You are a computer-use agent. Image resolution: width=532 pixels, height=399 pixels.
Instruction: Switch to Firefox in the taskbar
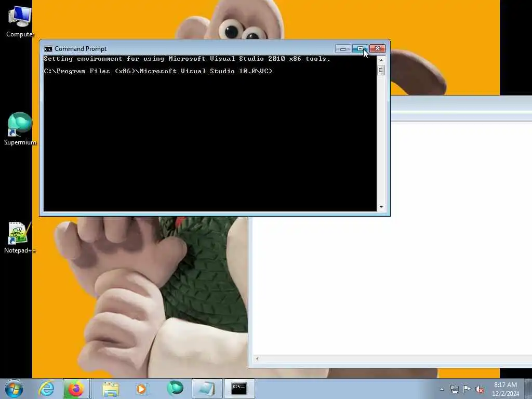pyautogui.click(x=76, y=389)
